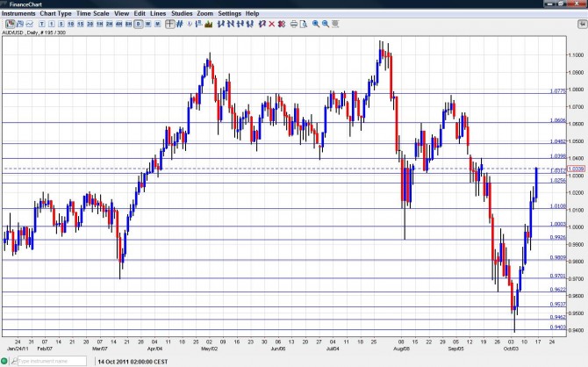Click the 0.9926 horizontal line label
This screenshot has height=367, width=588.
tap(558, 237)
